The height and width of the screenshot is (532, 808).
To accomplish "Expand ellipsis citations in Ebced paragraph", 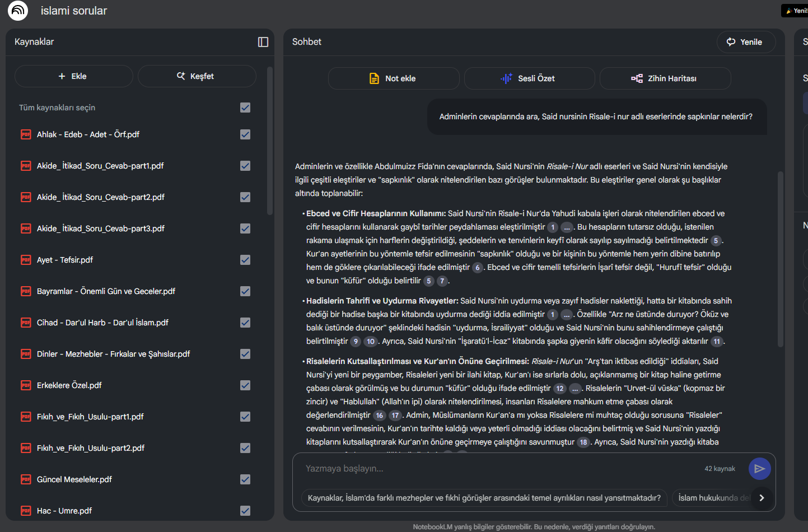I will pos(567,227).
